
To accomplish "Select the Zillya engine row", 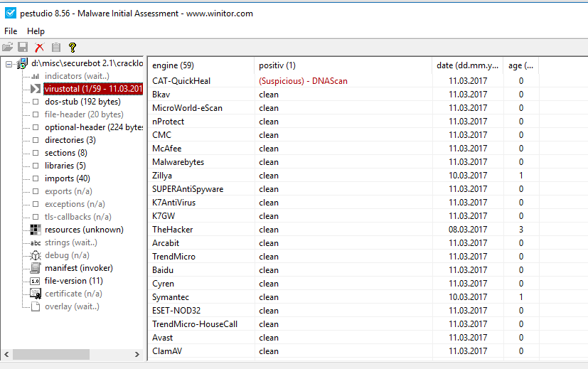I will tap(343, 176).
